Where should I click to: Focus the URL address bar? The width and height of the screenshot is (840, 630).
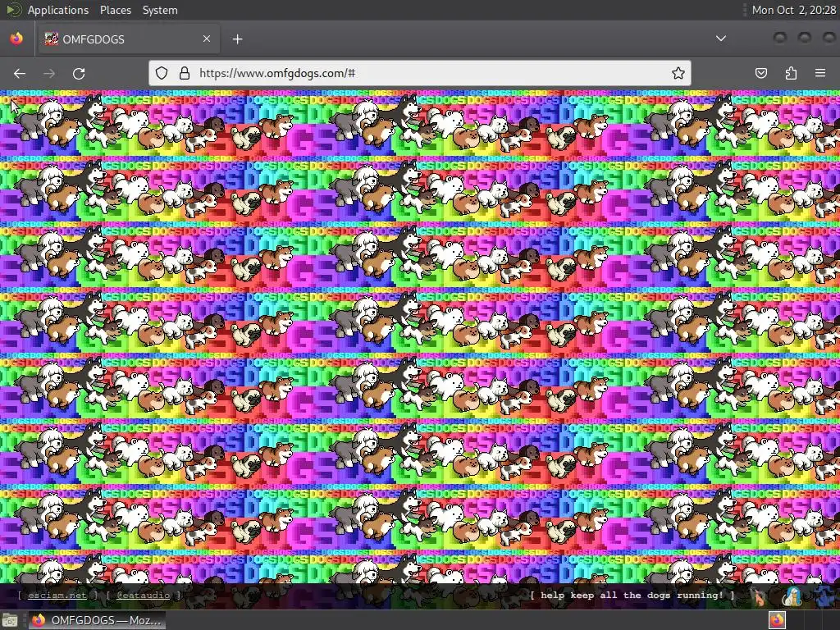421,73
